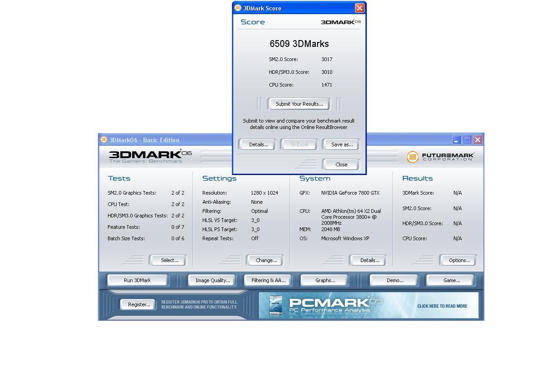Viewport: 555px width, 392px height.
Task: Click MEM value 2048 MB
Action: pyautogui.click(x=331, y=229)
